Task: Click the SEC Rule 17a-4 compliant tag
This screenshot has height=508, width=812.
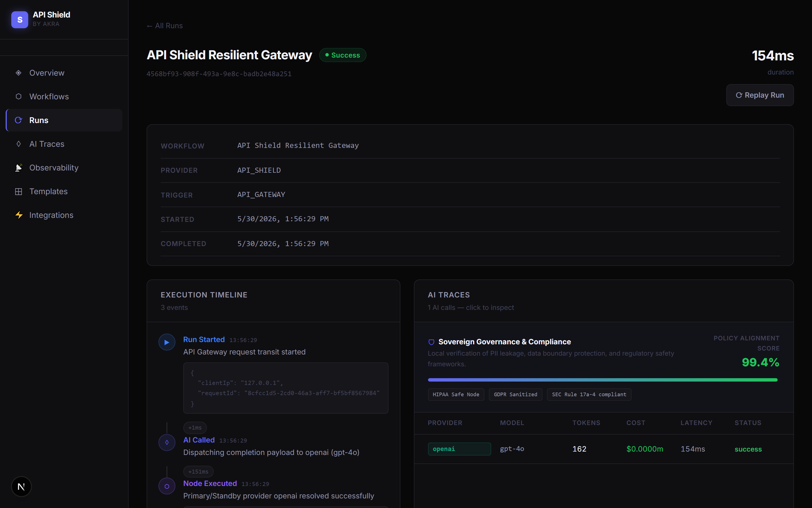Action: pos(589,395)
